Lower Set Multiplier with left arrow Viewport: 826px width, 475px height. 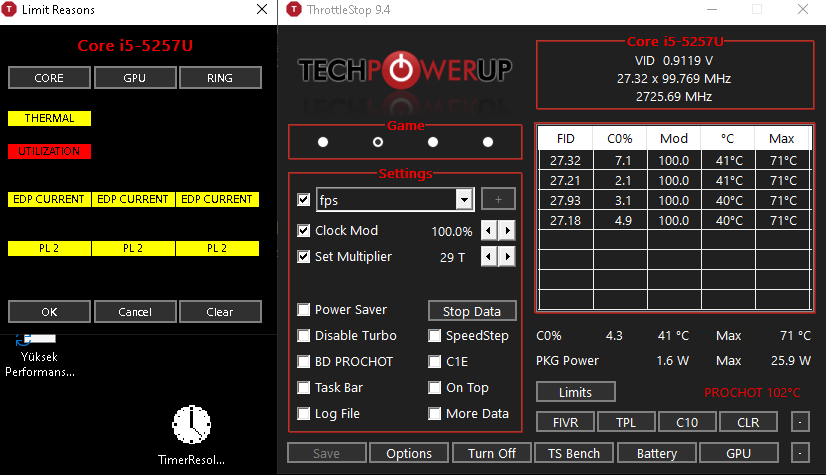click(x=489, y=256)
